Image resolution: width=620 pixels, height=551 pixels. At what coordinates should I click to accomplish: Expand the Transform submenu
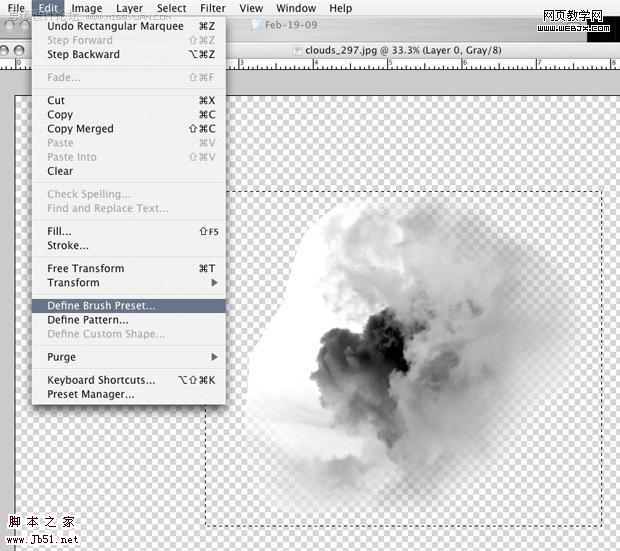point(129,283)
